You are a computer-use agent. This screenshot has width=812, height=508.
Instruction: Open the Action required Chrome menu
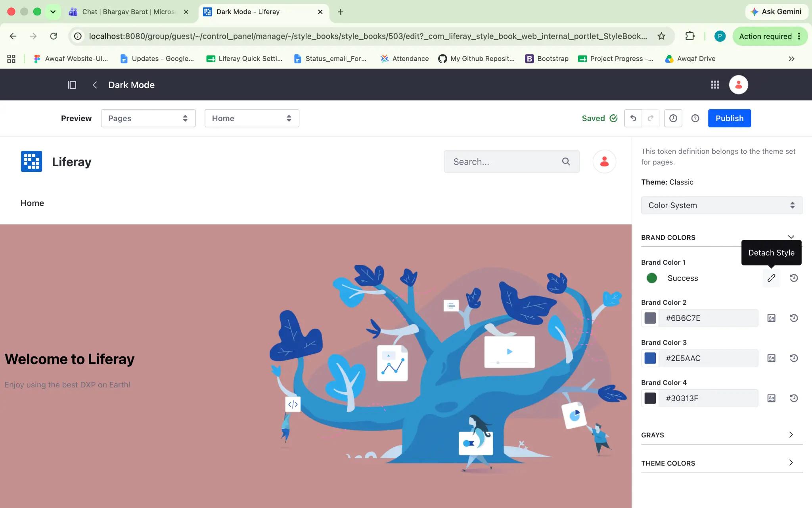click(770, 37)
